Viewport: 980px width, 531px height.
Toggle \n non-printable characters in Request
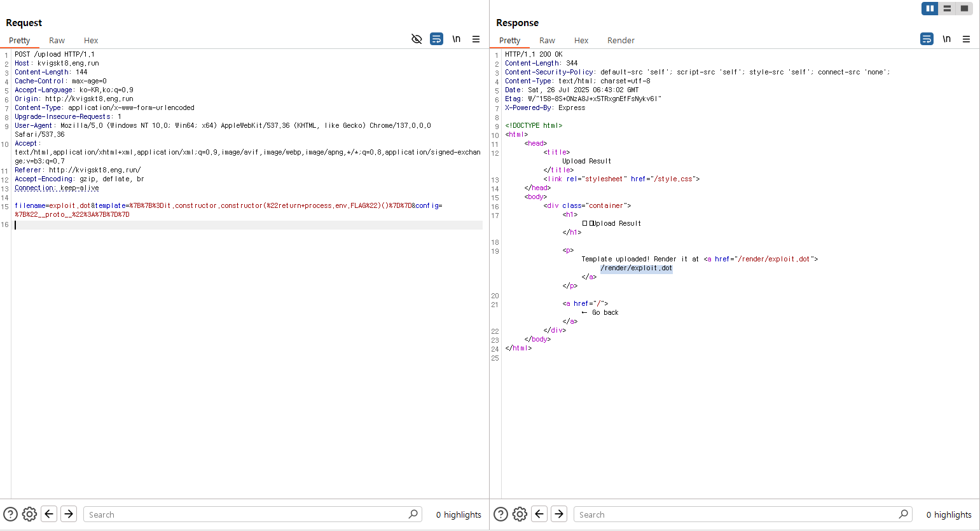(x=456, y=39)
